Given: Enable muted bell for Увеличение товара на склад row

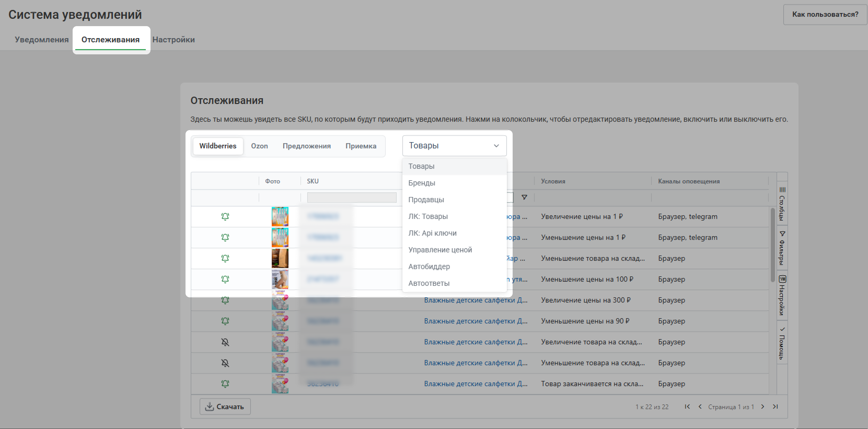Looking at the screenshot, I should 225,342.
